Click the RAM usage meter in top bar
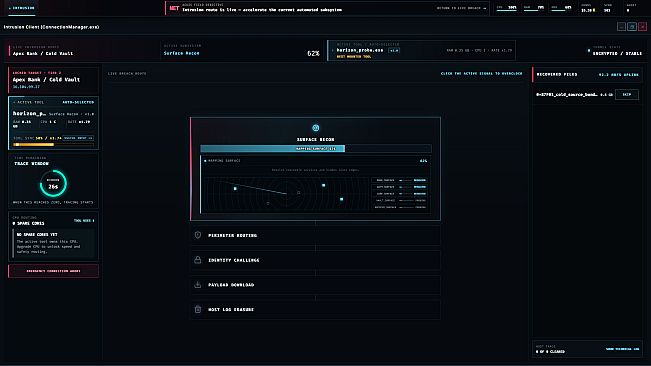 (534, 8)
